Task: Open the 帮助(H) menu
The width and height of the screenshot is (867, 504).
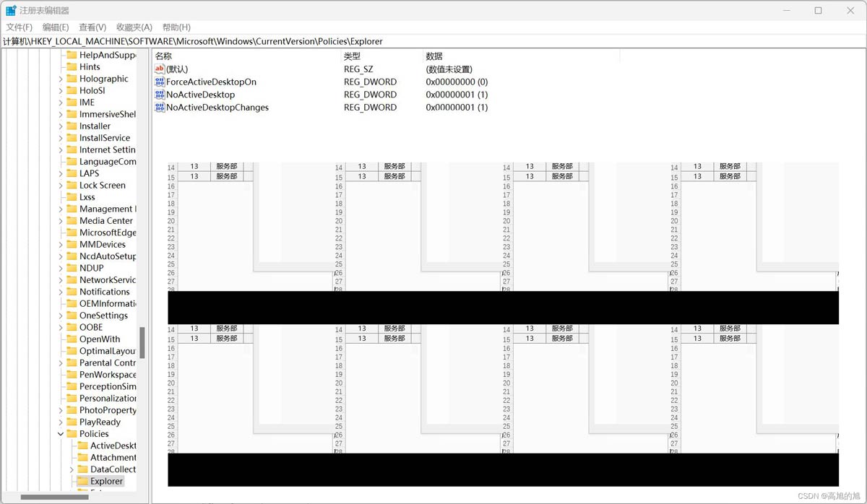Action: click(x=176, y=27)
